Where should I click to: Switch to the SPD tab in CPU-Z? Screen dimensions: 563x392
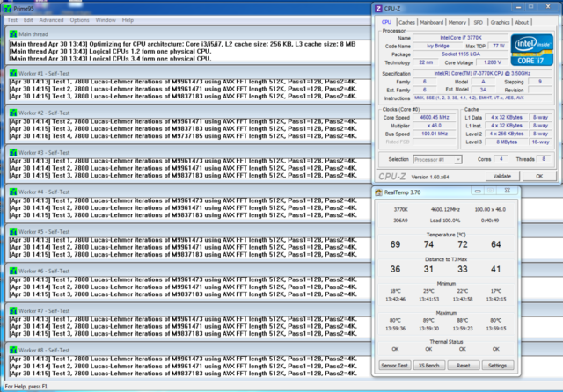pyautogui.click(x=478, y=22)
